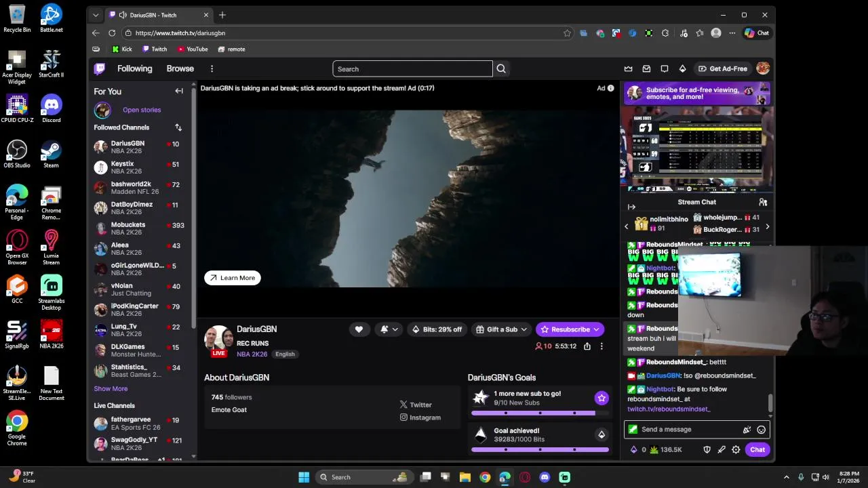Open chat settings gear icon
The image size is (868, 488).
(x=736, y=449)
